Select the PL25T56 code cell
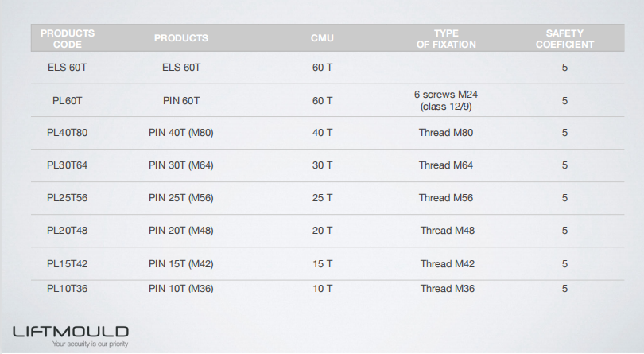This screenshot has height=354, width=644. click(x=68, y=198)
